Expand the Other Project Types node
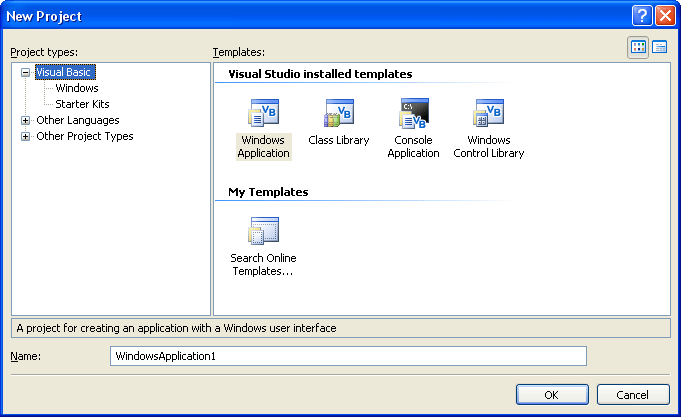Viewport: 681px width, 417px height. (25, 136)
